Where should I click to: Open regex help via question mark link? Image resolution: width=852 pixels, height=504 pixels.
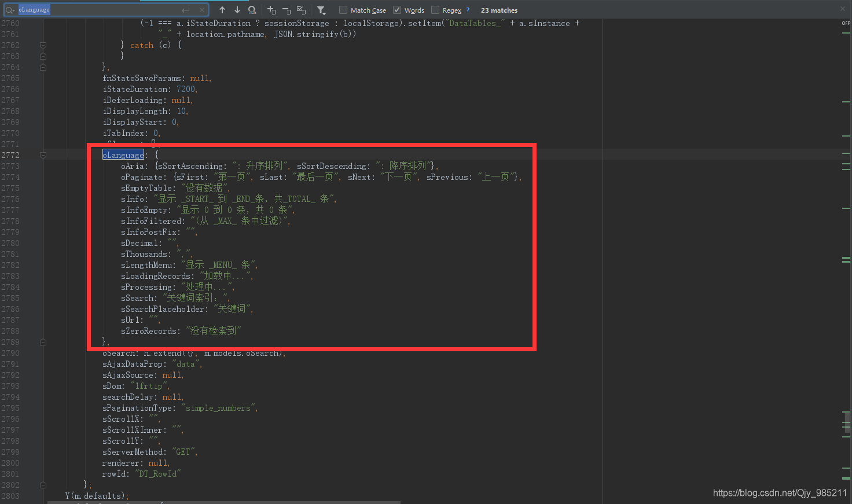467,10
